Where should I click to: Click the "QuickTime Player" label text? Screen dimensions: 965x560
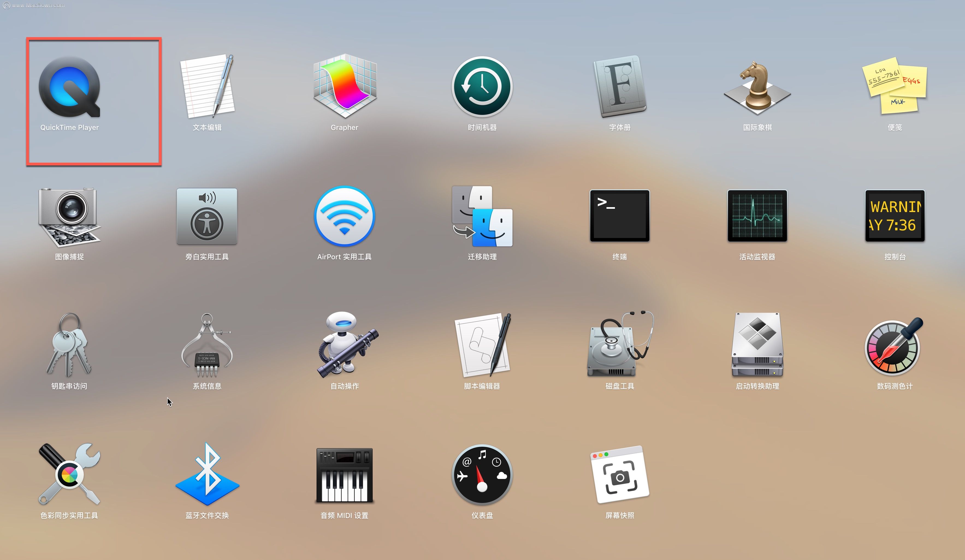click(x=69, y=127)
